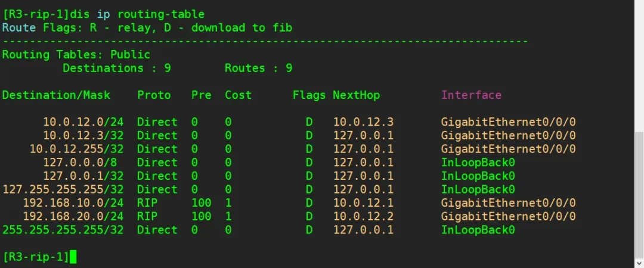Click the 10.0.12.255/32 destination entry
This screenshot has width=644, height=268.
coord(76,149)
